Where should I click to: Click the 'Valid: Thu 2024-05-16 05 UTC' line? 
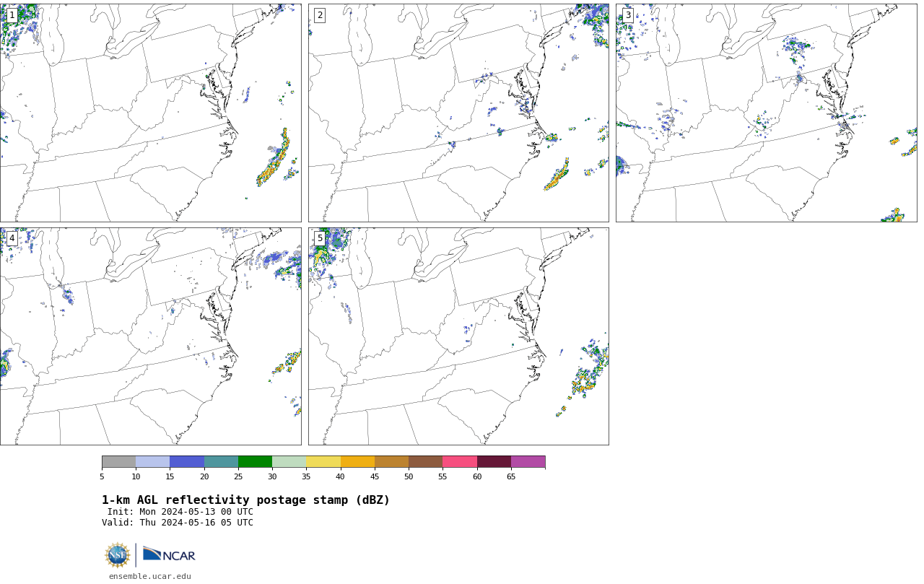[178, 523]
